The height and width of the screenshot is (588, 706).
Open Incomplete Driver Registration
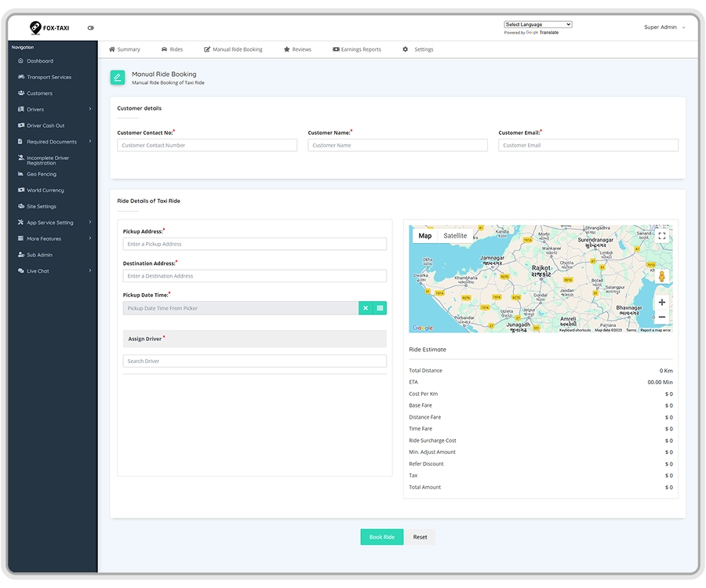pos(47,160)
